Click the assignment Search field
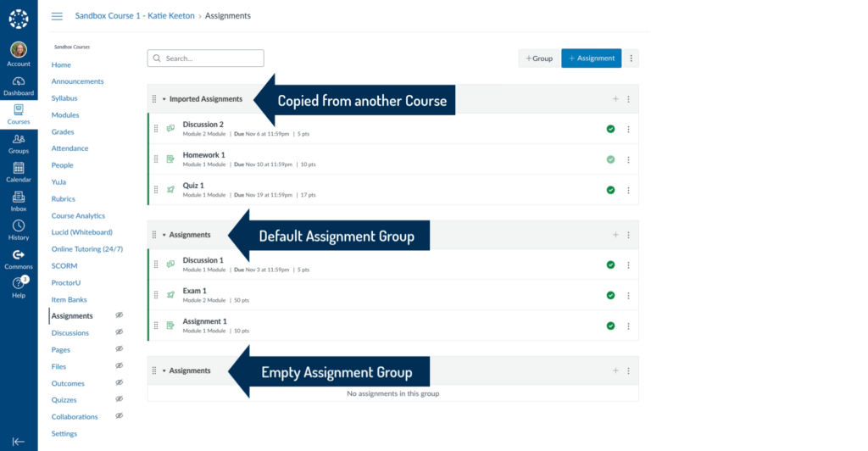This screenshot has height=451, width=868. [x=205, y=58]
